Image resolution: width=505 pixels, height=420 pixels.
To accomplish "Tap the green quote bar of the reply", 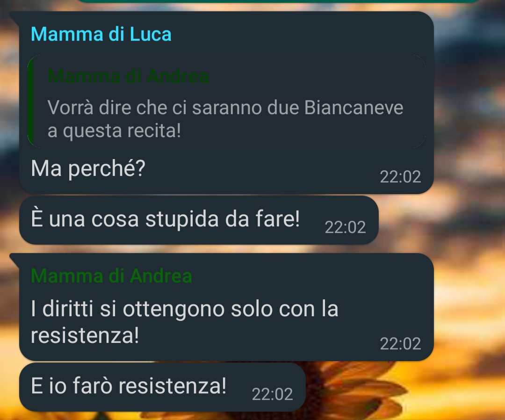I will point(30,101).
